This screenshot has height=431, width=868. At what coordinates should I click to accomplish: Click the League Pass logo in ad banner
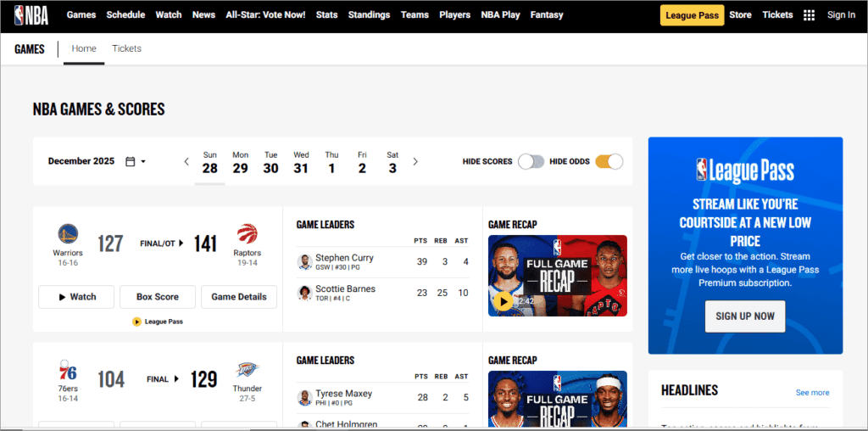(745, 170)
